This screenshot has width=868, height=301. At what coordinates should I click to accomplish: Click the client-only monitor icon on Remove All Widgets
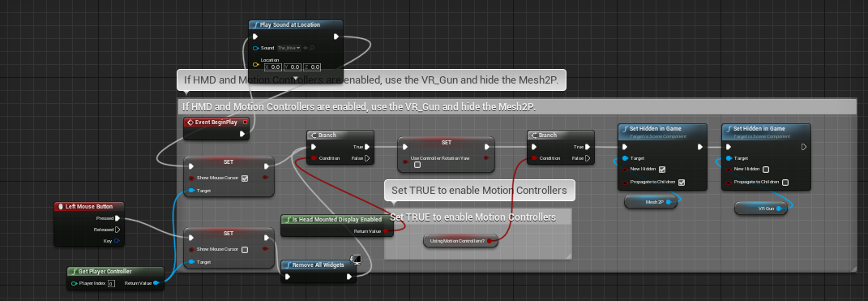click(x=357, y=260)
